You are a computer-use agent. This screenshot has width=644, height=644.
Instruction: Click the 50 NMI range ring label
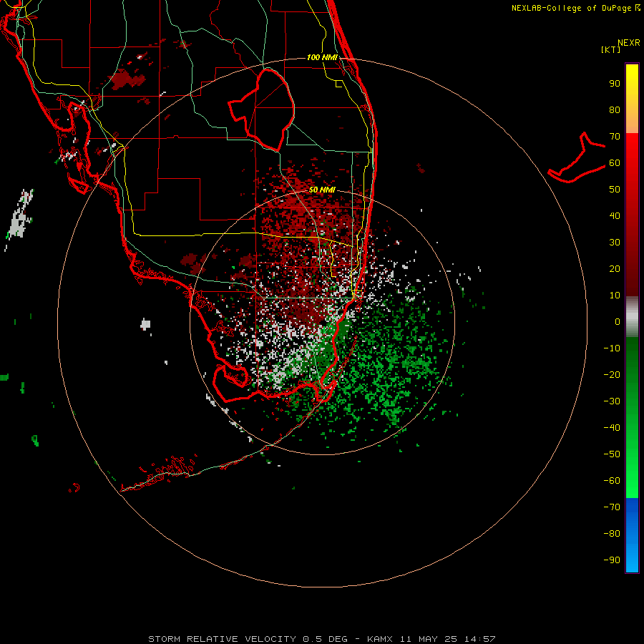(322, 190)
